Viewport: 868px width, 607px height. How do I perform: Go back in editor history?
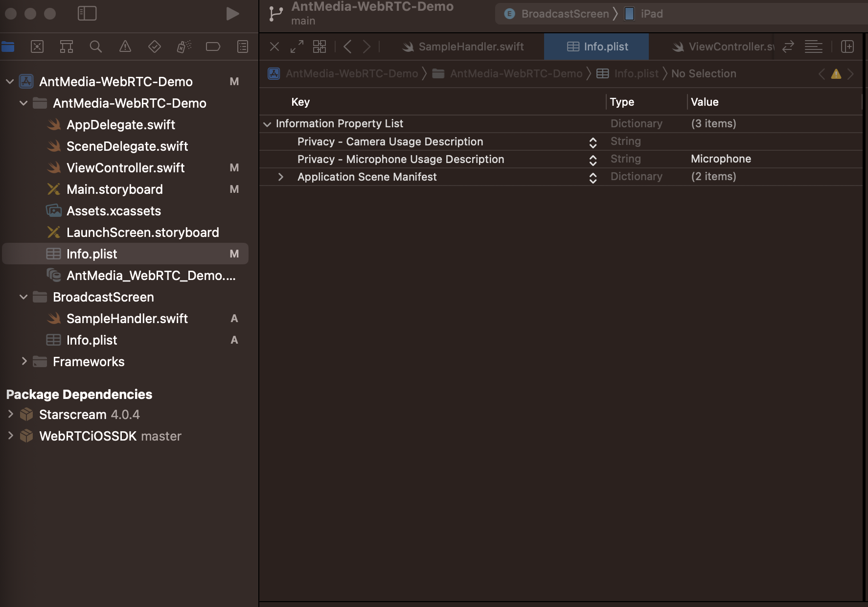point(348,47)
